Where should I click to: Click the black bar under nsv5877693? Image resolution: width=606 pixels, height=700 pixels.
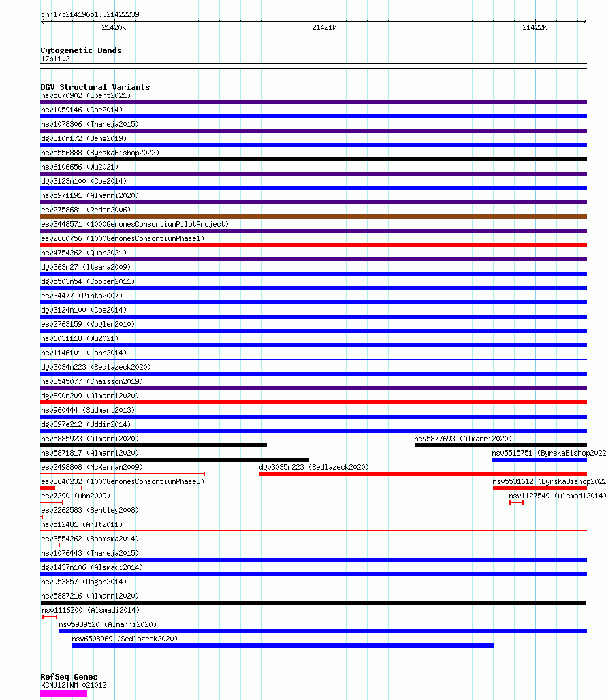click(500, 445)
